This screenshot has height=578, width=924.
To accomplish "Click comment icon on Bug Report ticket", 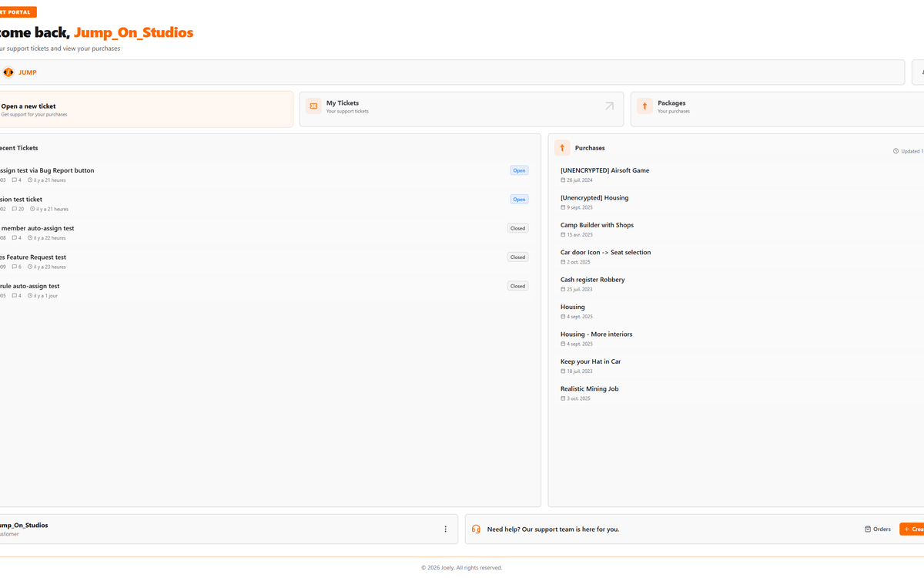I will tap(15, 180).
